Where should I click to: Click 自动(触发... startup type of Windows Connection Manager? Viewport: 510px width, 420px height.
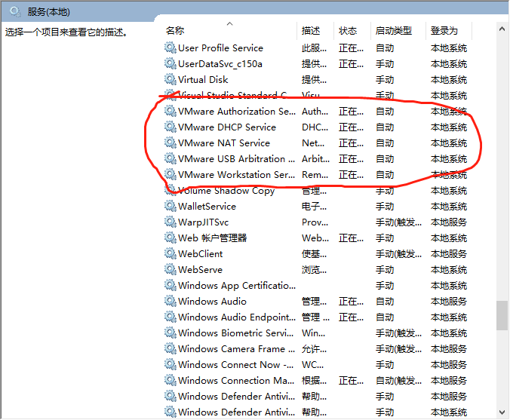coord(399,380)
